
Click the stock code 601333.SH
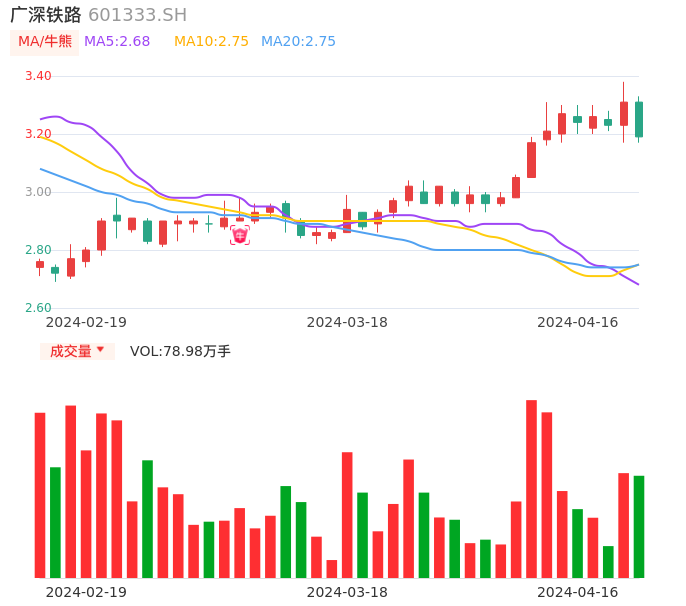pos(137,15)
